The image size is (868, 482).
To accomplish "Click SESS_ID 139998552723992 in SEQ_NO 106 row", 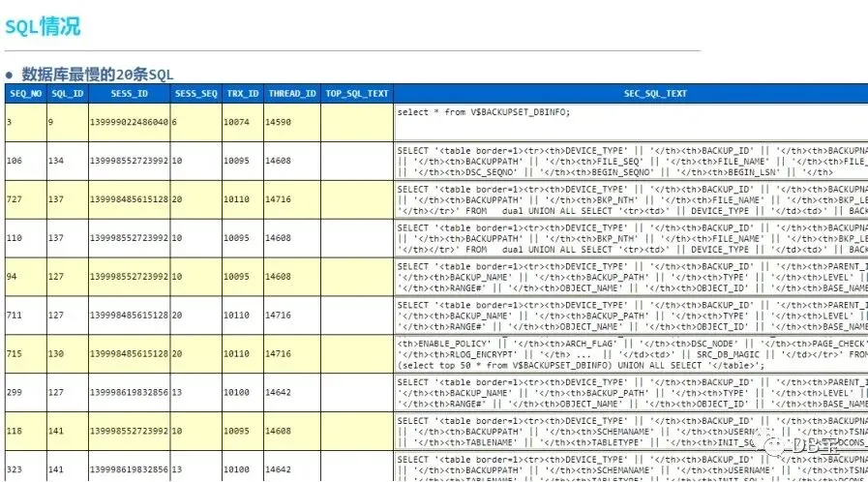I will tap(129, 161).
